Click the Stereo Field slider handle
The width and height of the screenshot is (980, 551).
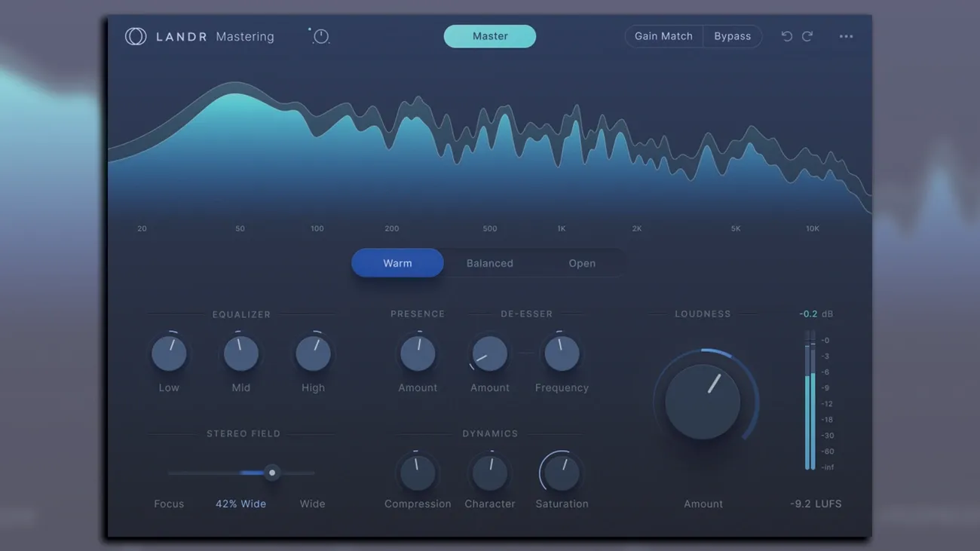272,473
